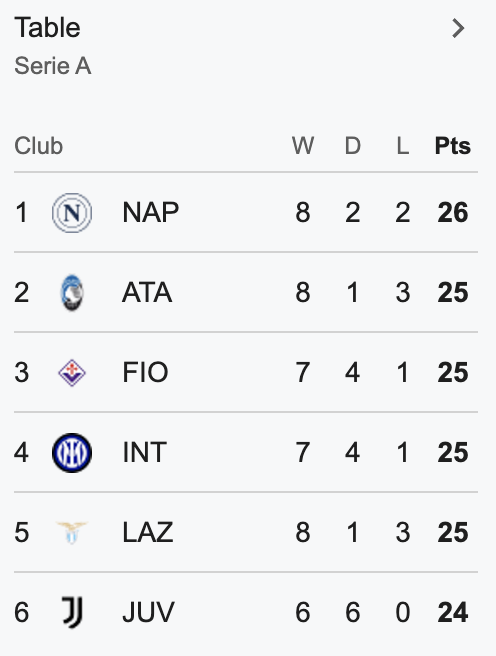496x656 pixels.
Task: Click Juventus's 24 points value
Action: coord(453,612)
